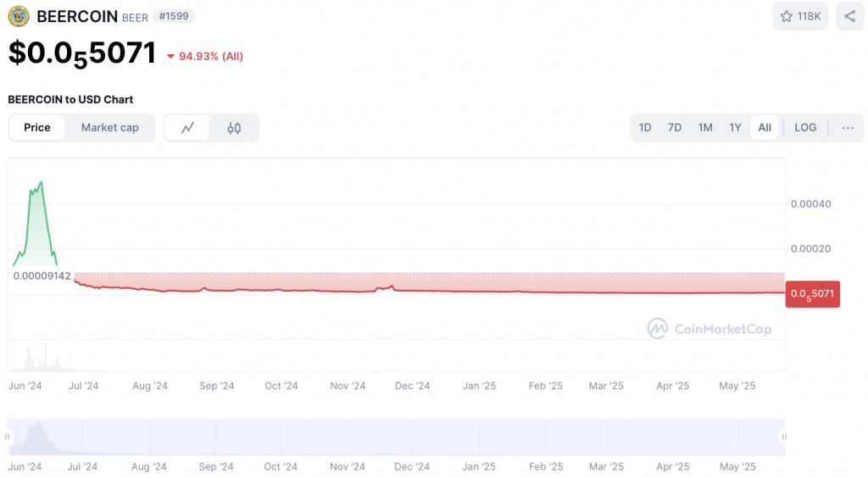This screenshot has width=868, height=478.
Task: Open the more chart options ellipsis
Action: [848, 128]
